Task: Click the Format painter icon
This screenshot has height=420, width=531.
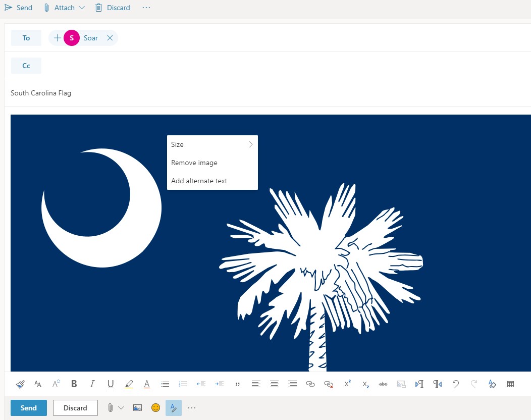Action: [x=20, y=384]
